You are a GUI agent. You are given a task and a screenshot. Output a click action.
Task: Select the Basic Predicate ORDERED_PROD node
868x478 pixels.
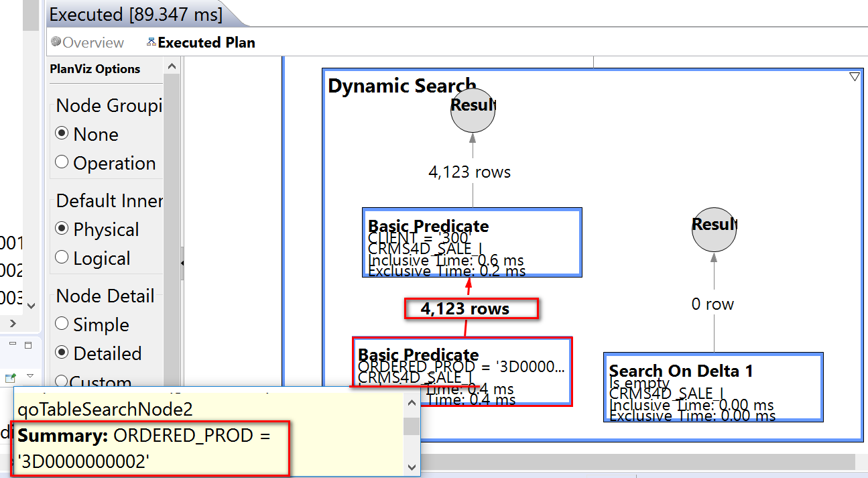coord(462,371)
